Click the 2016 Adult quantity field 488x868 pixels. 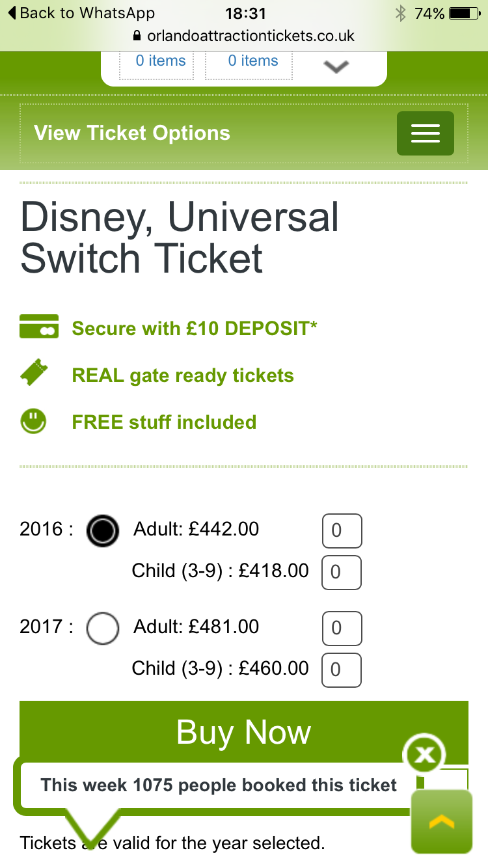pyautogui.click(x=342, y=531)
